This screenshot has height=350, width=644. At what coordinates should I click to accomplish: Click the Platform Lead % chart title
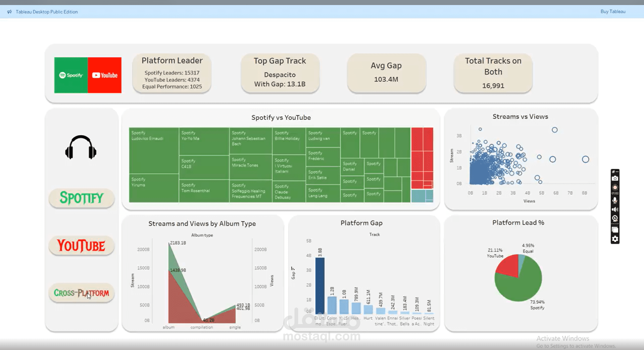pyautogui.click(x=518, y=223)
